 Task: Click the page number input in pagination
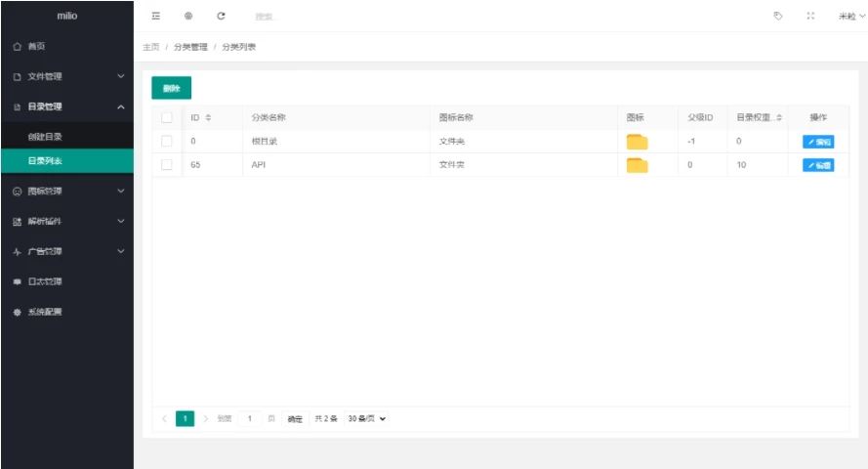(250, 419)
